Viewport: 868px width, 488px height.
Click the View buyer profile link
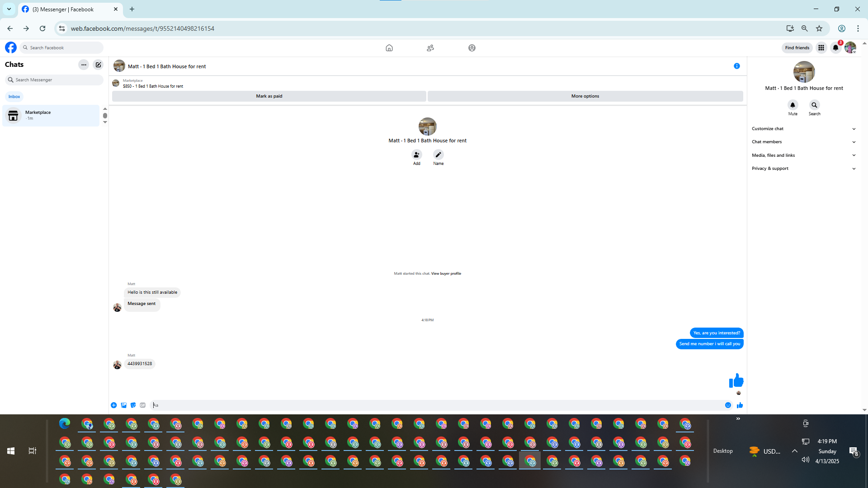(446, 273)
